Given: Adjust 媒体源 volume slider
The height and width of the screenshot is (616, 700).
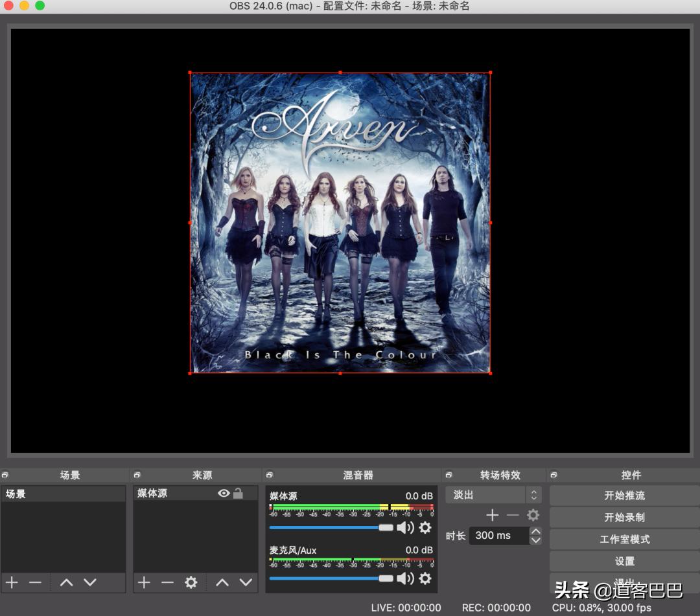Looking at the screenshot, I should (331, 528).
